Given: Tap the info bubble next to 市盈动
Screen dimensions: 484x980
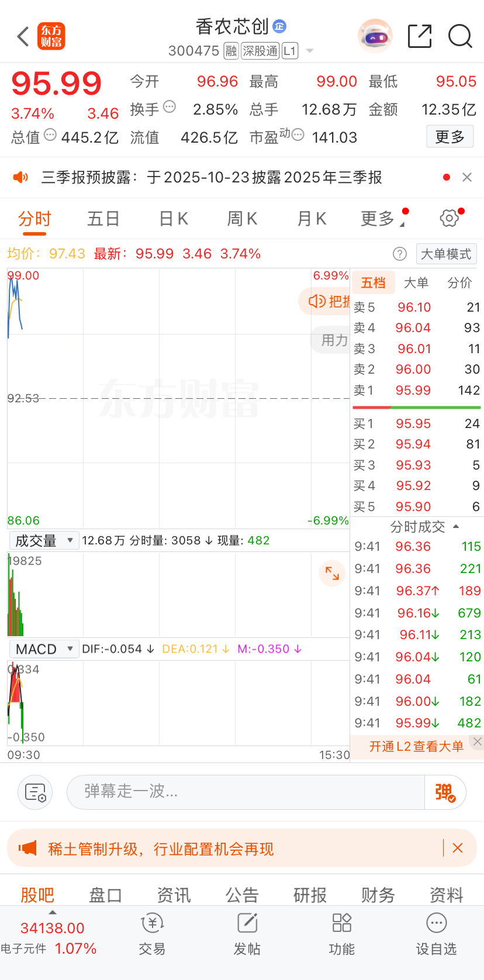Looking at the screenshot, I should click(298, 135).
